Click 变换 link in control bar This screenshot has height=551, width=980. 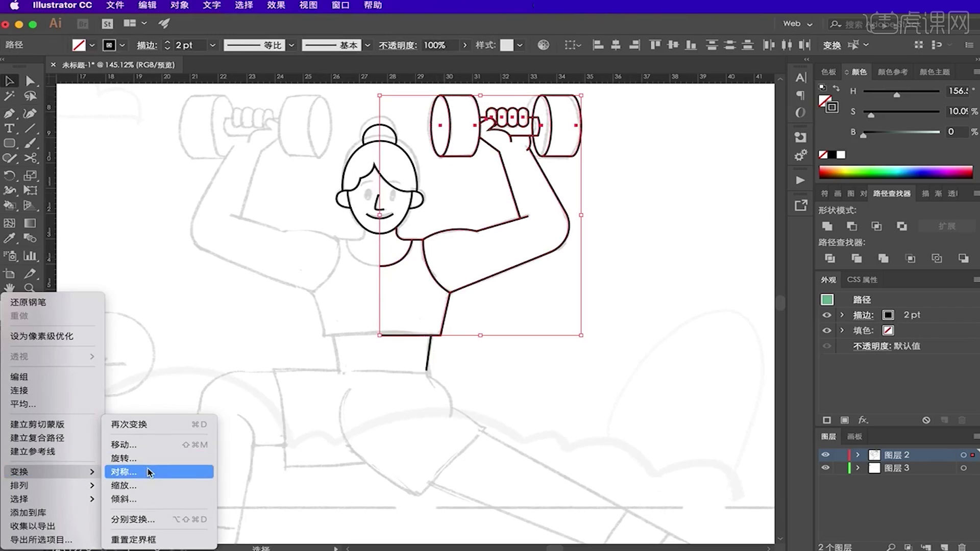coord(832,45)
